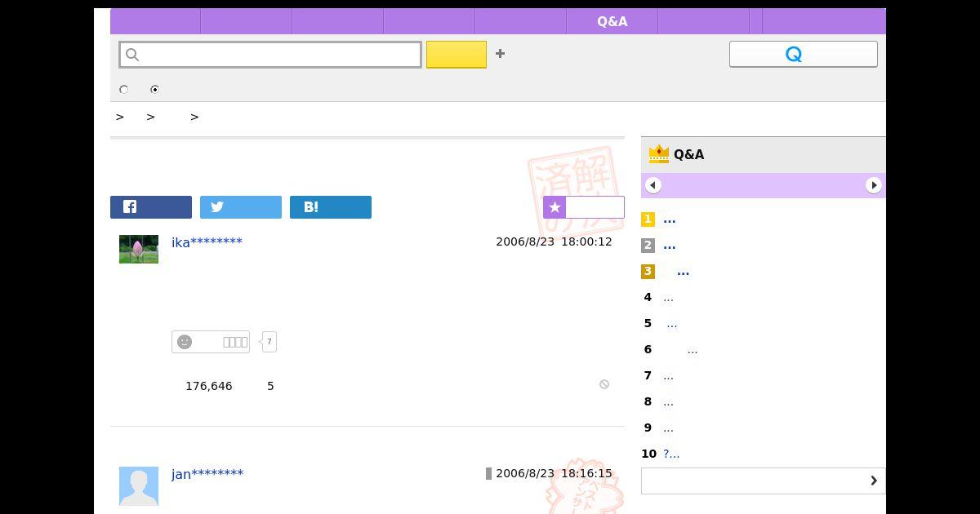Click the timestamp 2006/8/23 18:16:15

pos(554,473)
